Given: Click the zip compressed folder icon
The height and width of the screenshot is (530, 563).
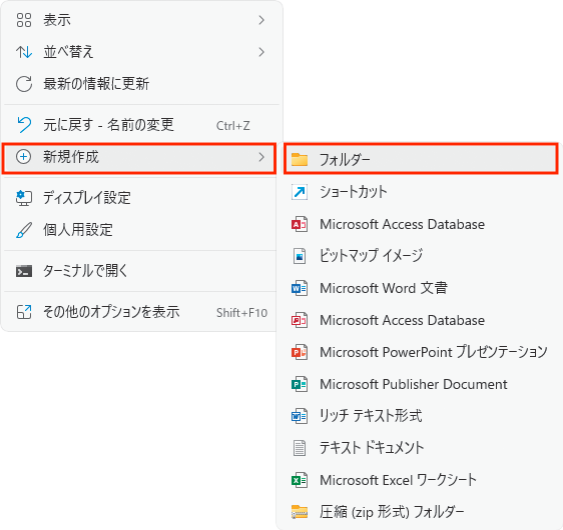Looking at the screenshot, I should tap(299, 512).
